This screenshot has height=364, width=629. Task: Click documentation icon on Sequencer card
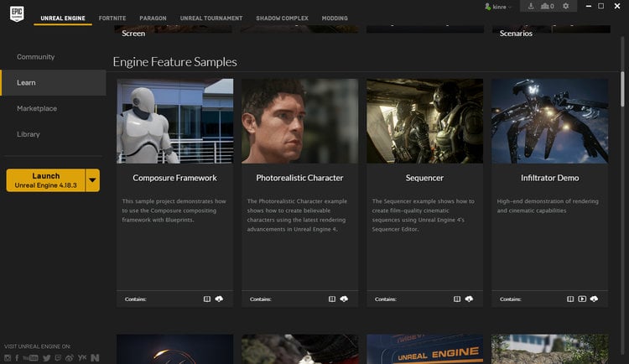pyautogui.click(x=457, y=299)
